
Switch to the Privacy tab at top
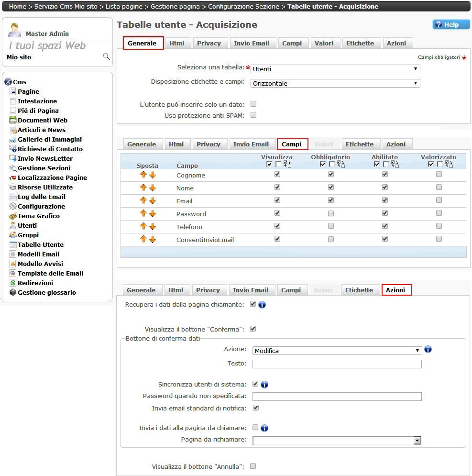tap(209, 43)
